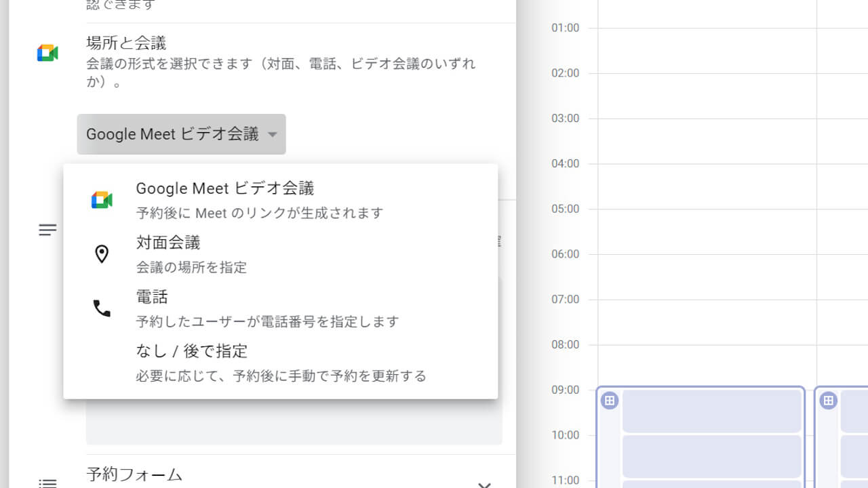The image size is (868, 488).
Task: Click the grid badge on the rightmost event block
Action: pos(828,401)
